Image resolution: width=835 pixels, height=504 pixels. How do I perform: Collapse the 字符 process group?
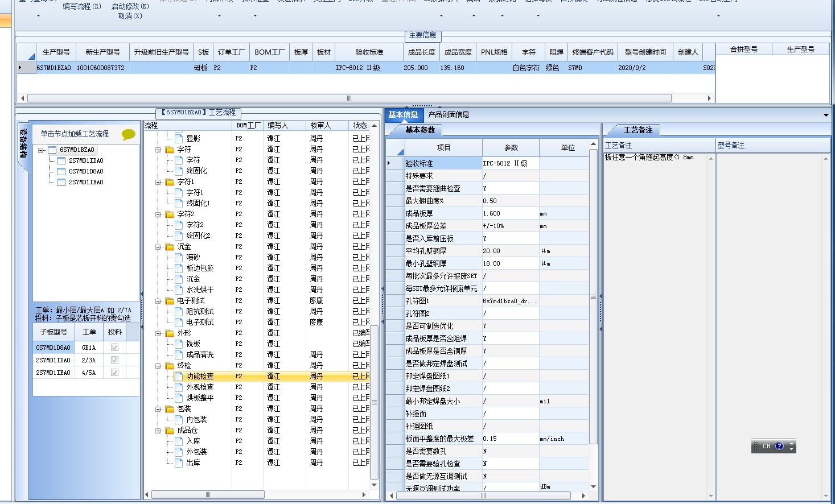[158, 150]
